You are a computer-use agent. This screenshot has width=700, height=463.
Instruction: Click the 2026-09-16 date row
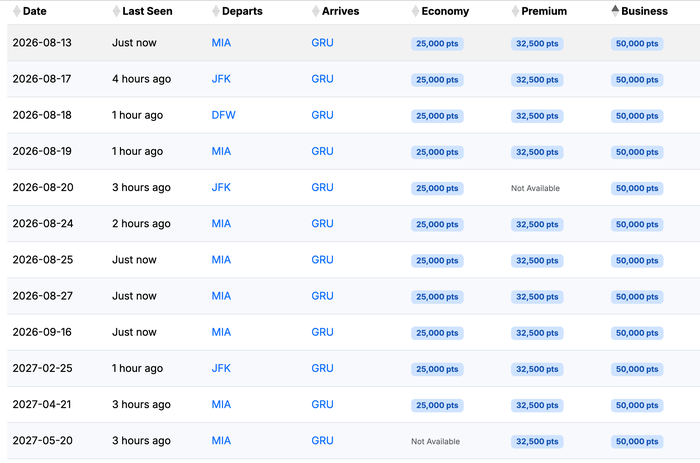click(354, 332)
